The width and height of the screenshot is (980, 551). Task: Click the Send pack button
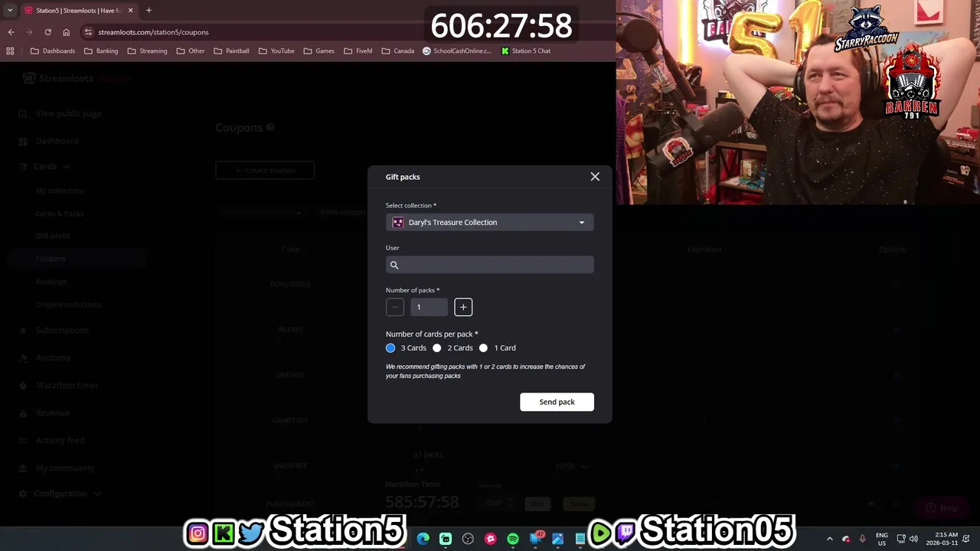click(x=557, y=402)
